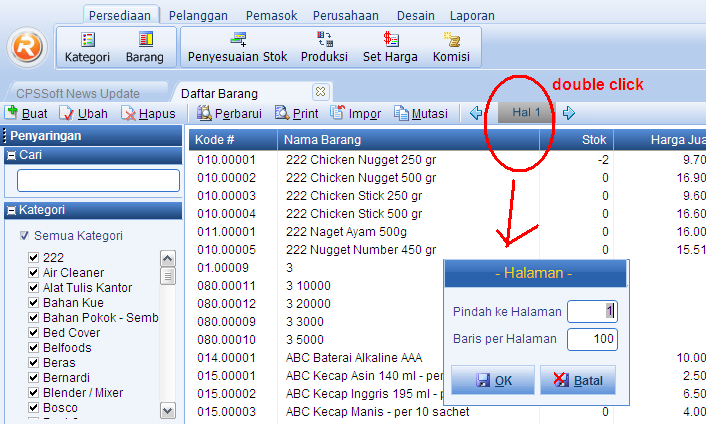
Task: Go to next page arrow
Action: click(x=569, y=113)
